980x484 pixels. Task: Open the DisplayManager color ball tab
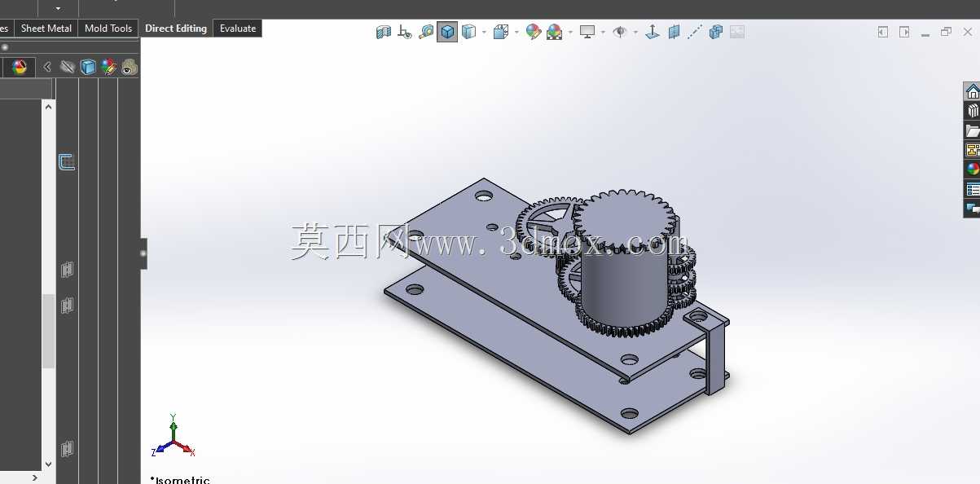tap(20, 67)
